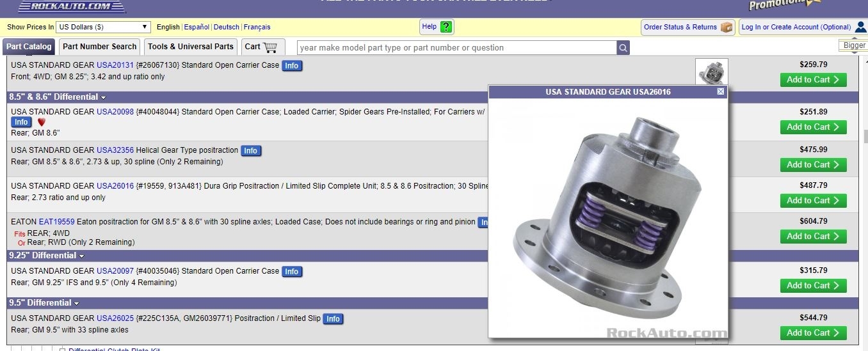868x351 pixels.
Task: Add the $259.79 USA20131 item to cart
Action: pos(813,80)
